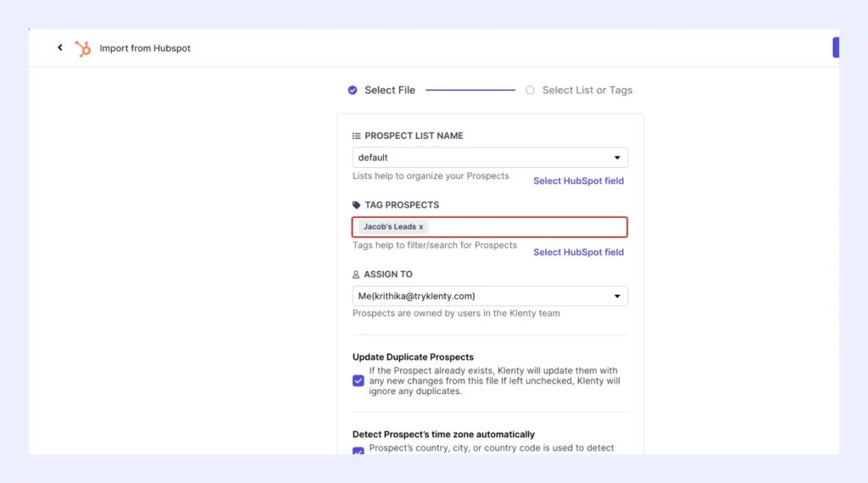Click Select HubSpot field under Prospect List
868x483 pixels.
578,181
